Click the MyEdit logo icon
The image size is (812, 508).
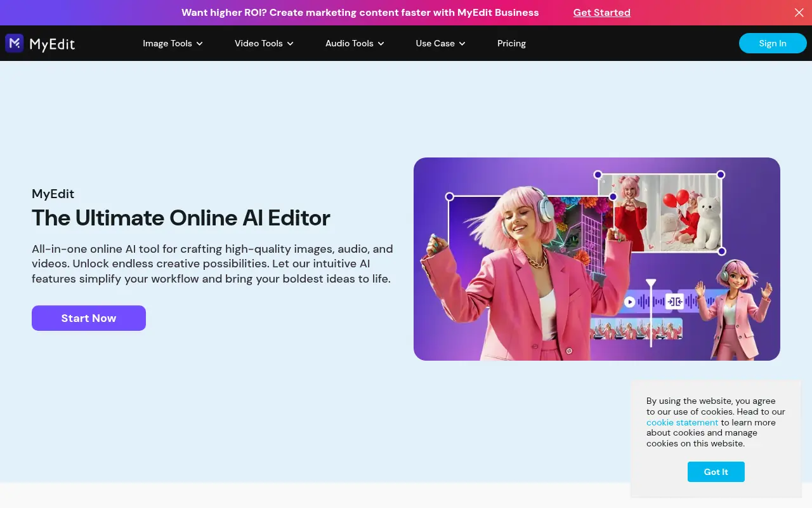(x=15, y=43)
